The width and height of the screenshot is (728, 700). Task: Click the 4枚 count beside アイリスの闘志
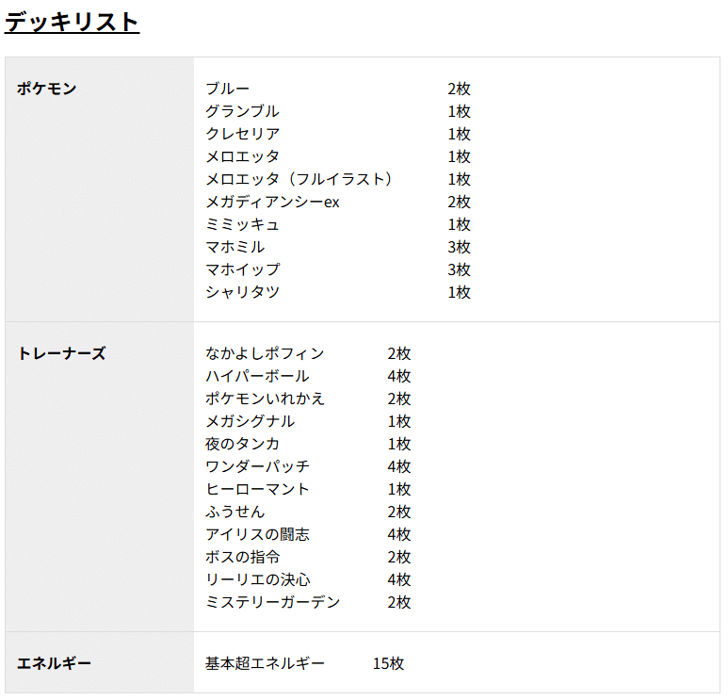coord(399,534)
